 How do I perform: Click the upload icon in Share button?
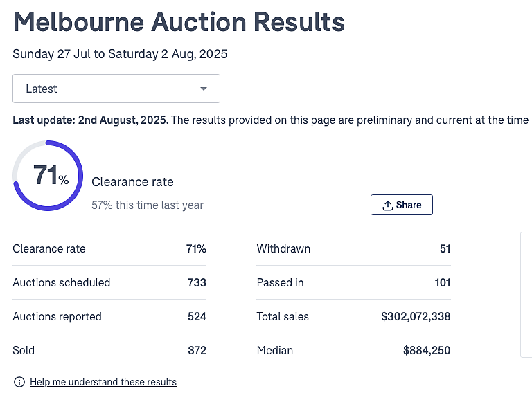[387, 205]
